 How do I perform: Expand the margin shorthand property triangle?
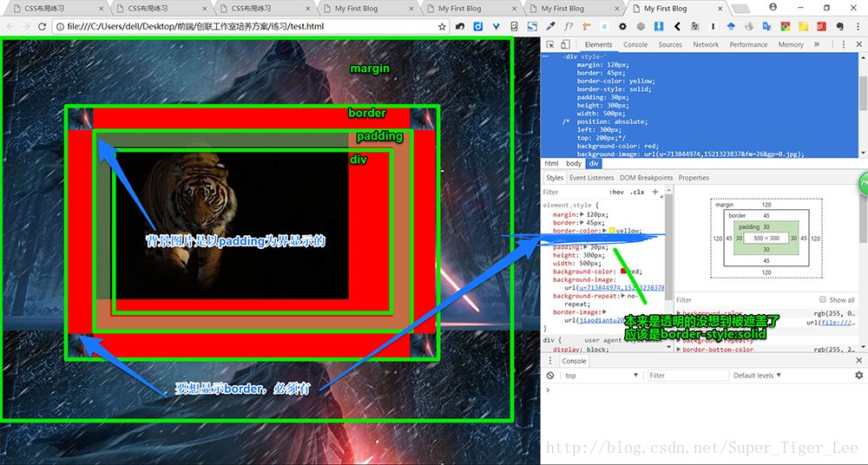[x=582, y=214]
